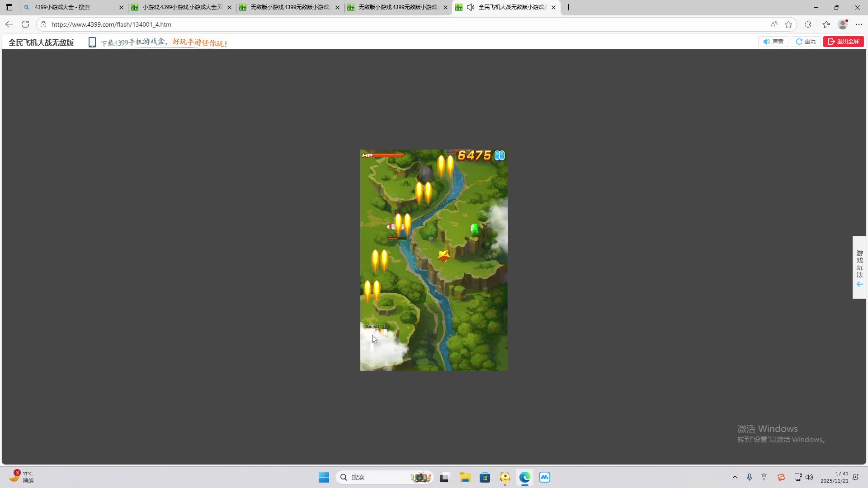The image size is (868, 488).
Task: Click the gold star pickup in the game
Action: click(x=443, y=256)
